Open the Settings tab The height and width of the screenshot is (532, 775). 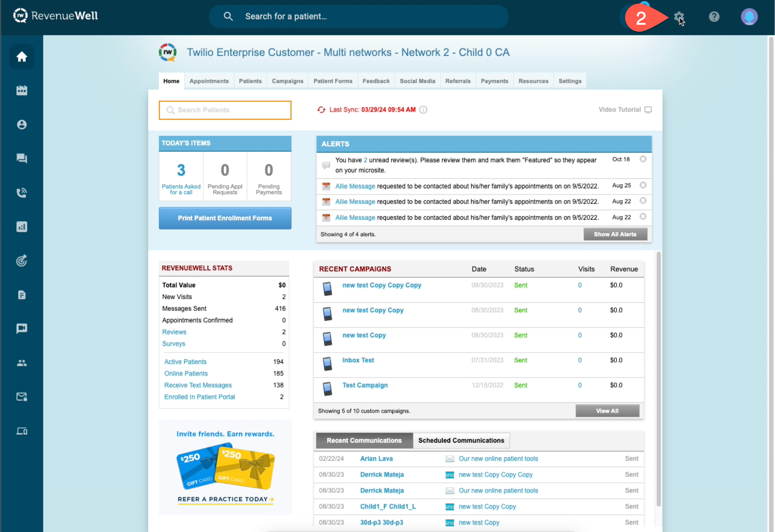tap(570, 81)
